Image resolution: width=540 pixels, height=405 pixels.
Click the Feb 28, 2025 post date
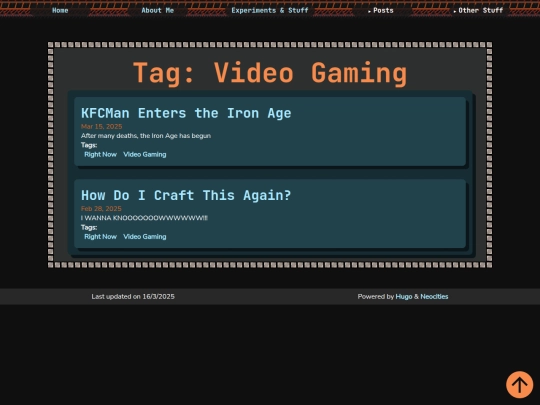pyautogui.click(x=101, y=209)
